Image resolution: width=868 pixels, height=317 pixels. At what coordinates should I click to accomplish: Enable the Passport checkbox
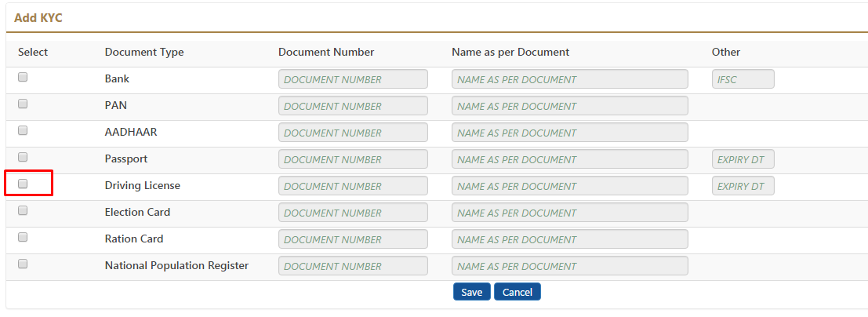(23, 157)
